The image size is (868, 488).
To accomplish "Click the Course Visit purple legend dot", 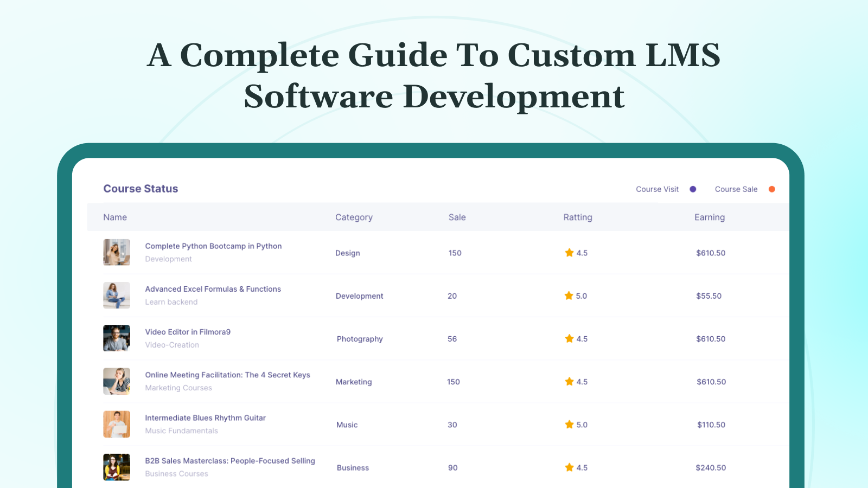I will [693, 189].
